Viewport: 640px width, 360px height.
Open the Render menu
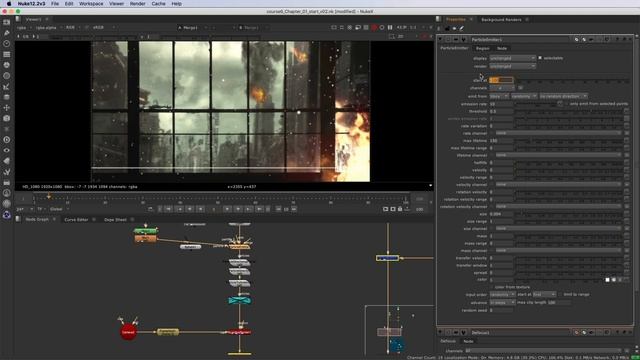tap(138, 4)
